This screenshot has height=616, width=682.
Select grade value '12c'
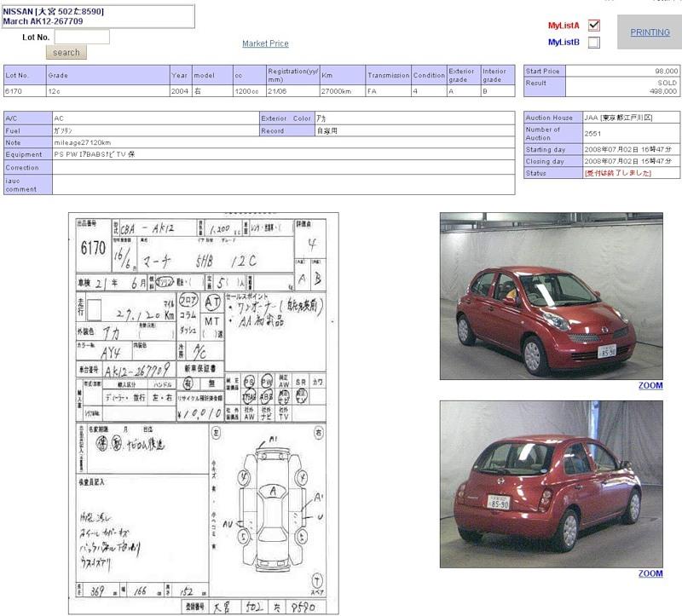55,91
